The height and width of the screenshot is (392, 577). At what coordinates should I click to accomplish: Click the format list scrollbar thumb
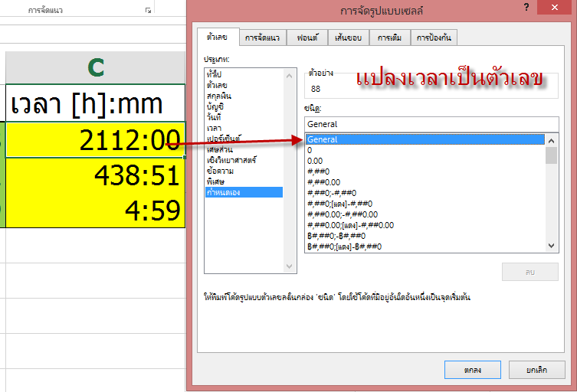click(551, 155)
